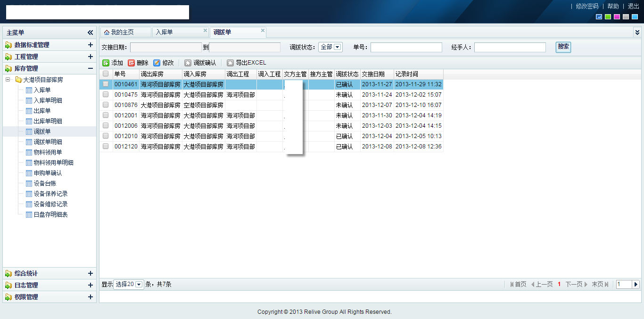Close the 入库单 tab
The width and height of the screenshot is (644, 319).
pos(205,31)
